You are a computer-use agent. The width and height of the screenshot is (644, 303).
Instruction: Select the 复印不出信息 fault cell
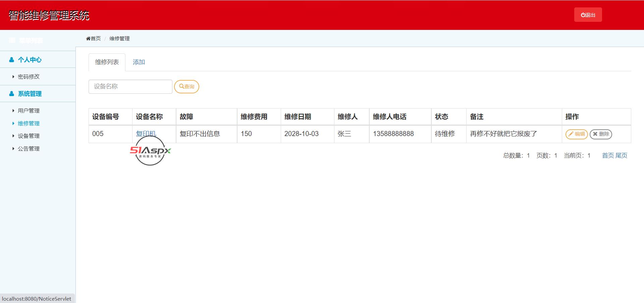207,134
